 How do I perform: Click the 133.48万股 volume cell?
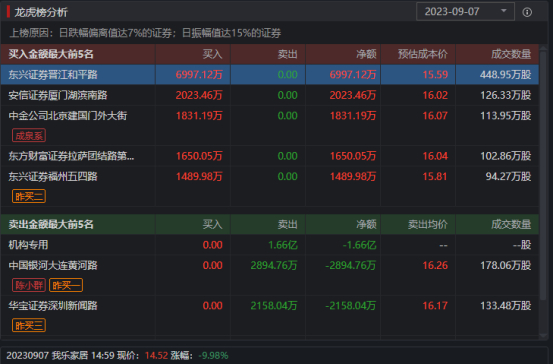click(x=506, y=306)
